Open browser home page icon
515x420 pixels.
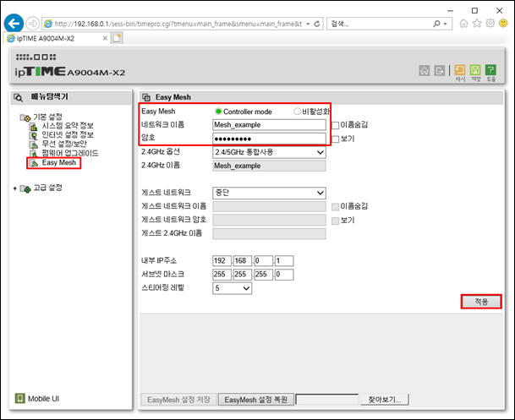(x=463, y=24)
